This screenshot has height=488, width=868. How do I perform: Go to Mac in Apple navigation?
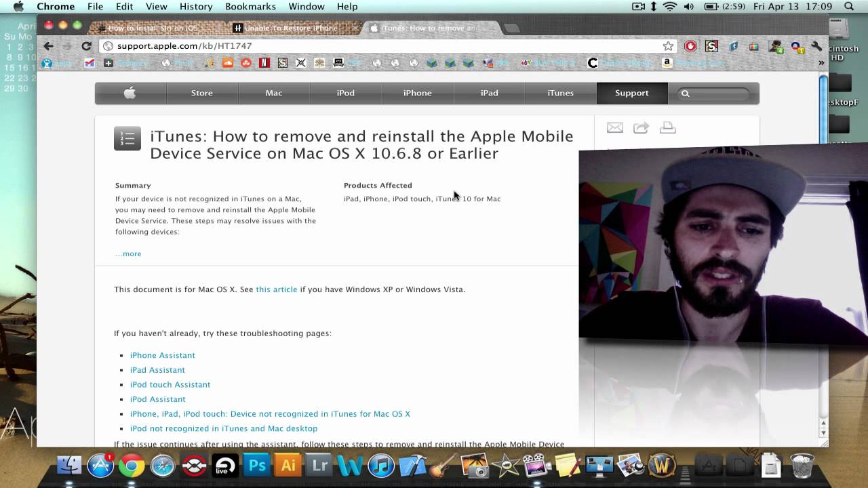point(274,93)
